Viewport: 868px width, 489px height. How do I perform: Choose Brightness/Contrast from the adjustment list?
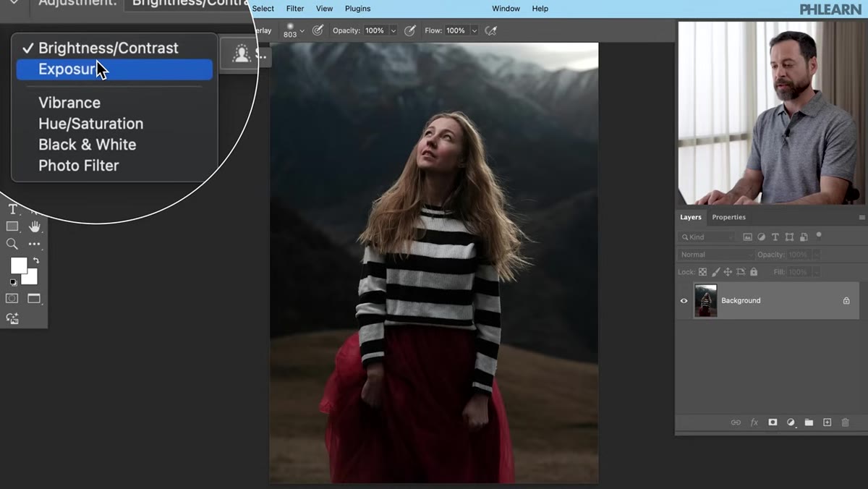pos(114,48)
